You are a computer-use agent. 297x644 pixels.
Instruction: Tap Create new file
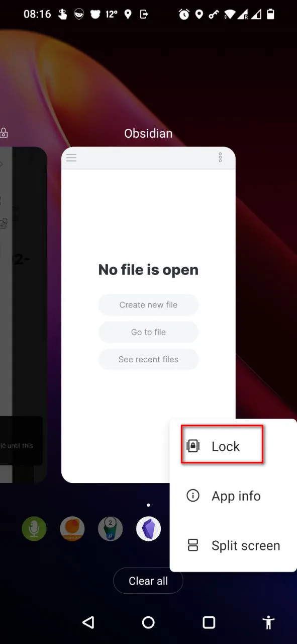[148, 305]
